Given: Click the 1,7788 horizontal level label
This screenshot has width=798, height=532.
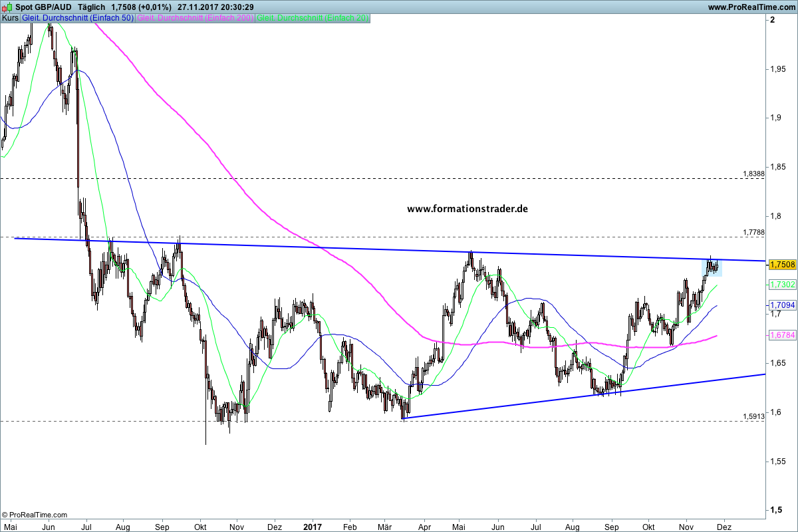Looking at the screenshot, I should pyautogui.click(x=753, y=232).
